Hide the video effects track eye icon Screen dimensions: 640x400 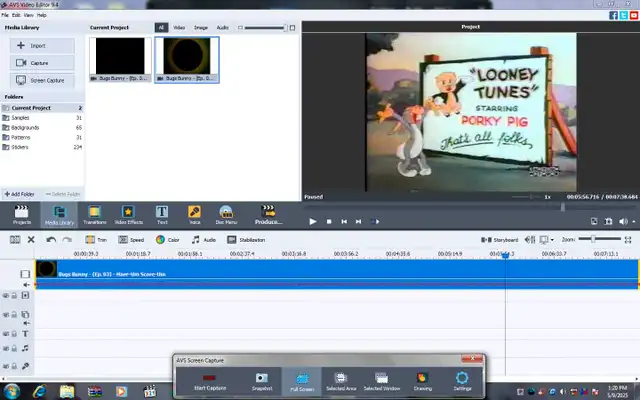(6, 295)
